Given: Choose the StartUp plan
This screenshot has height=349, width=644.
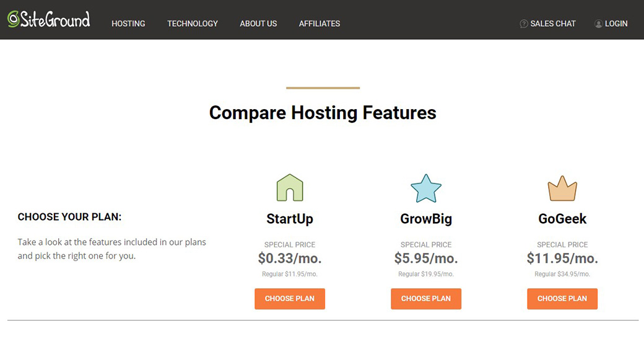Looking at the screenshot, I should point(290,299).
